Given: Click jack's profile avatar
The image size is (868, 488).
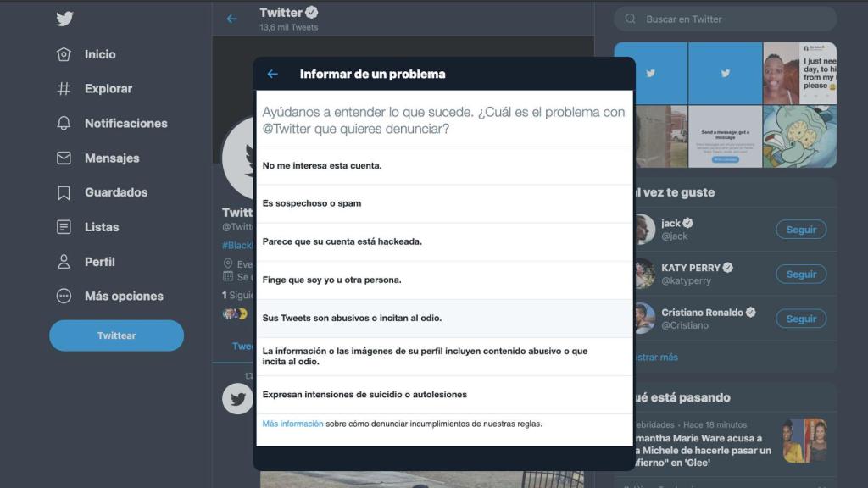Looking at the screenshot, I should (x=644, y=229).
